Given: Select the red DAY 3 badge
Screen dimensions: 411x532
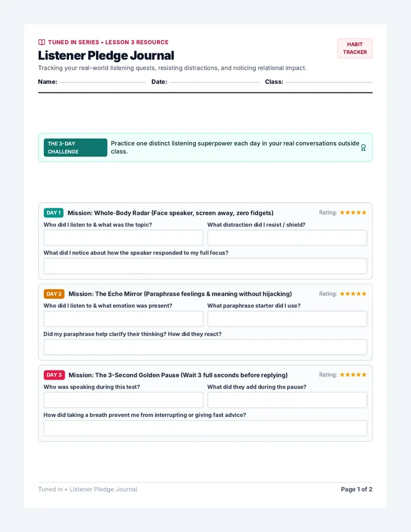Looking at the screenshot, I should 54,375.
